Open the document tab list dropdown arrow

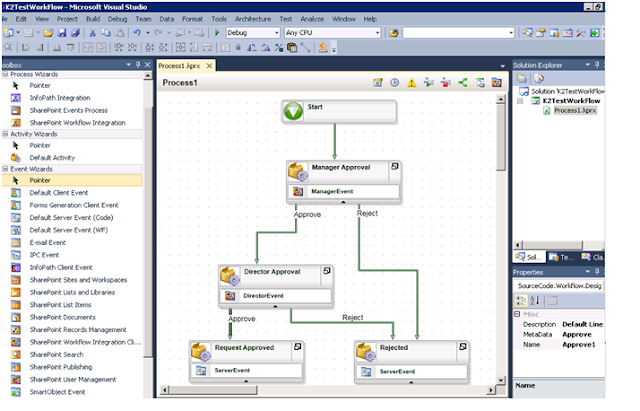click(x=502, y=66)
